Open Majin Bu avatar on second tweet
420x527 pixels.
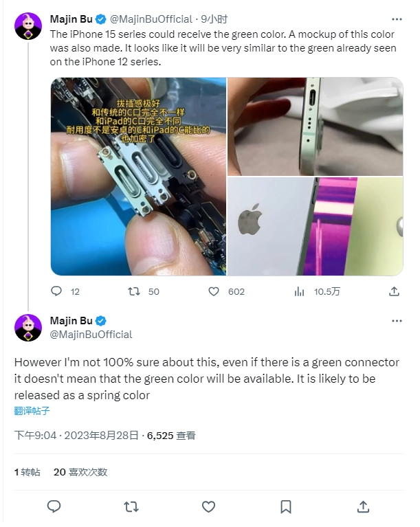28,328
